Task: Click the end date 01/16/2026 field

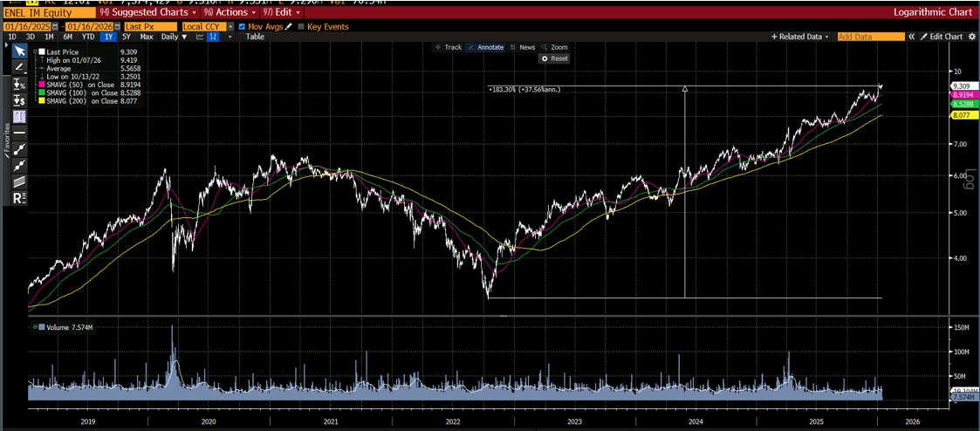Action: tap(90, 27)
